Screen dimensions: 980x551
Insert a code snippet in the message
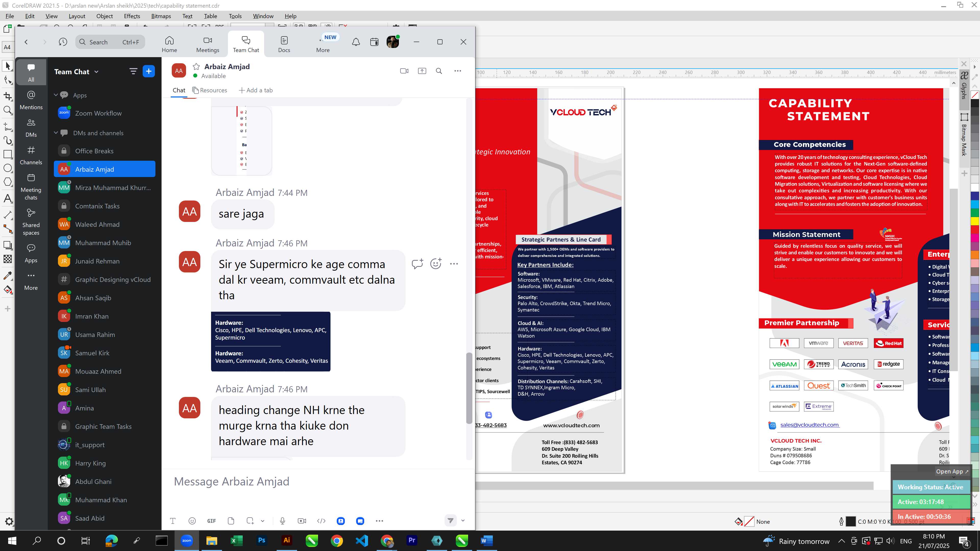click(x=321, y=521)
